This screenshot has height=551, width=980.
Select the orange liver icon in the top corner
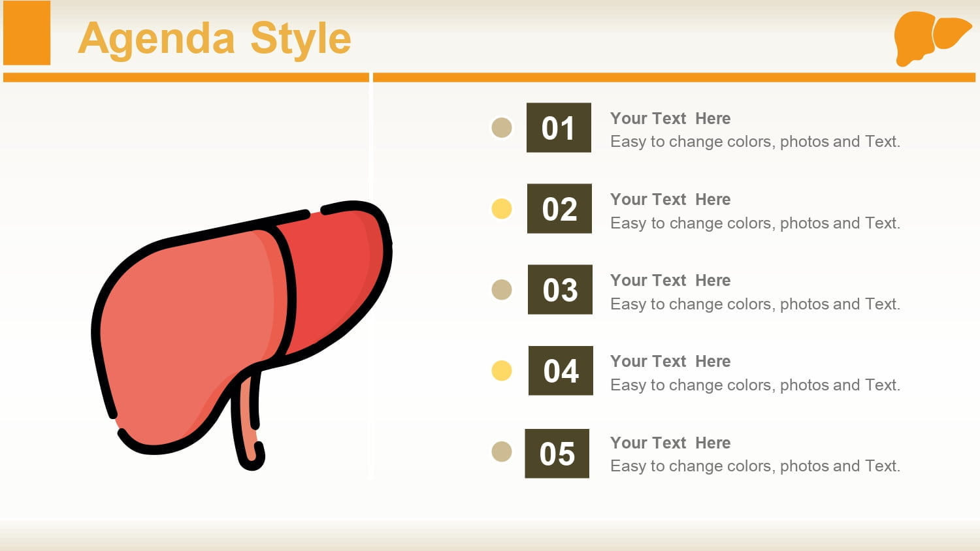coord(933,39)
